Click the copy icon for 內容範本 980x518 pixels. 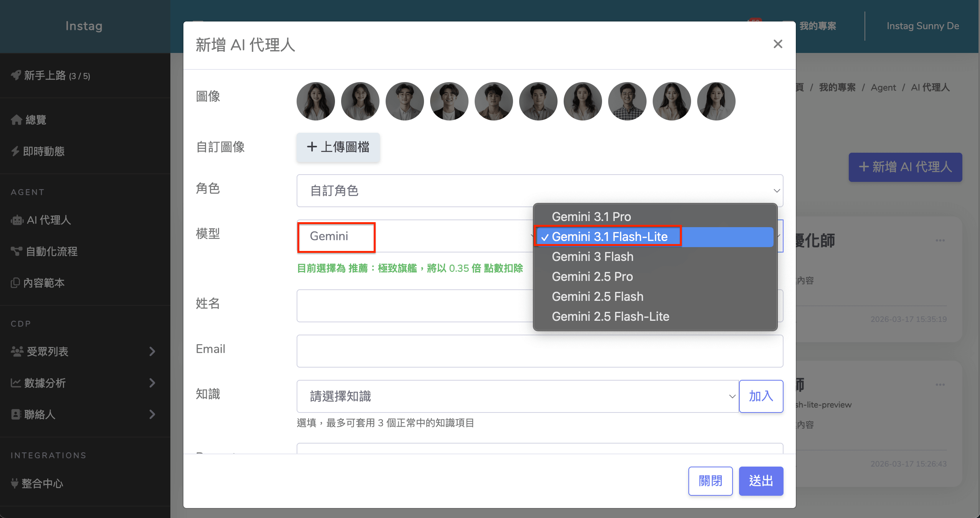(x=15, y=283)
